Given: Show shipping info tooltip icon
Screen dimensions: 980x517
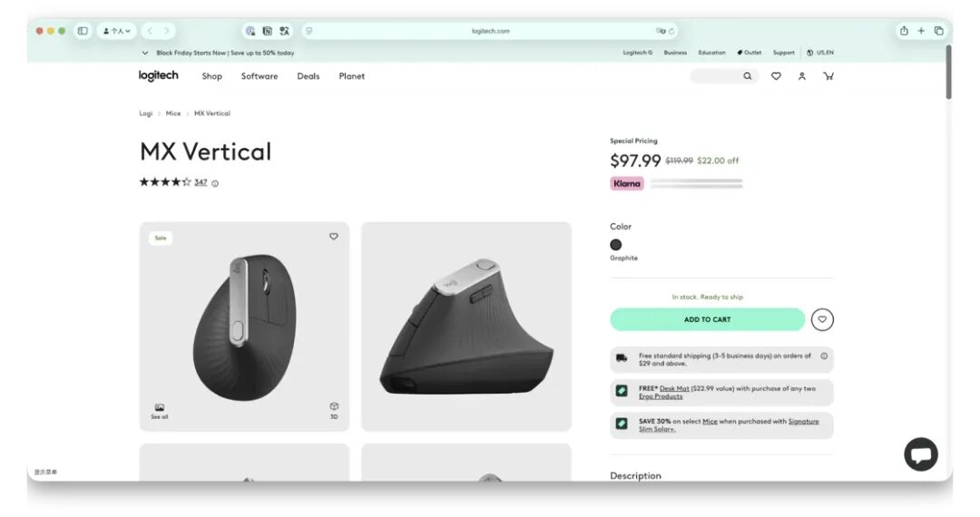Looking at the screenshot, I should point(824,356).
